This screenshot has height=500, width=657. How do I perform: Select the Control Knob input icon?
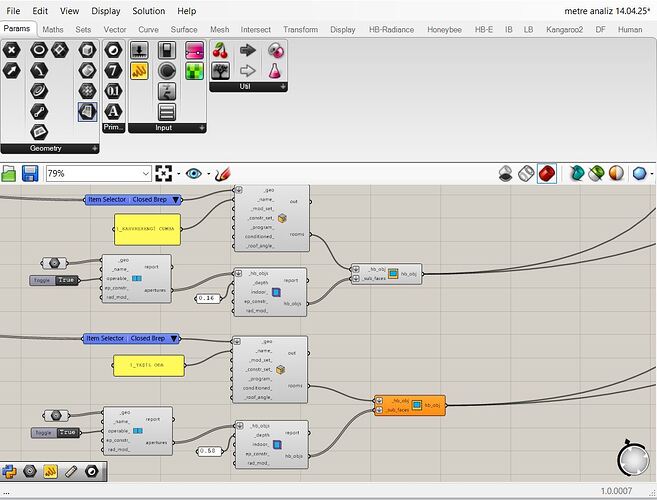(167, 71)
